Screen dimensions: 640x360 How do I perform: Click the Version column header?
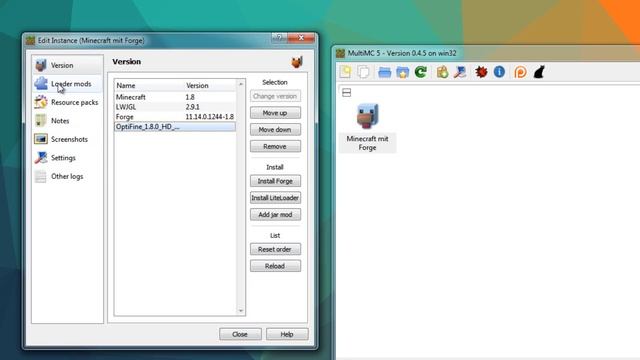click(x=210, y=85)
